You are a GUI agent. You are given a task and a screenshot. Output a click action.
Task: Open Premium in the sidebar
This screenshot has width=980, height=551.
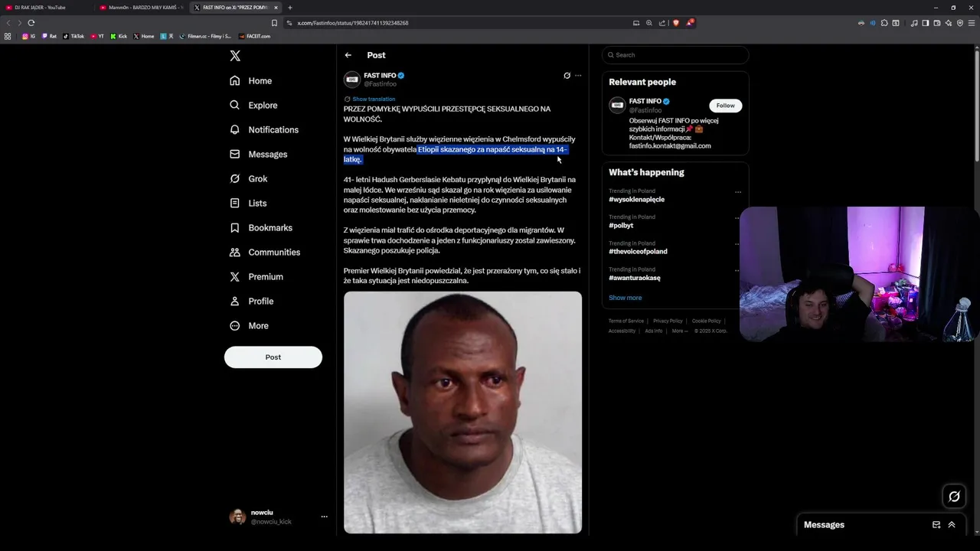coord(256,276)
